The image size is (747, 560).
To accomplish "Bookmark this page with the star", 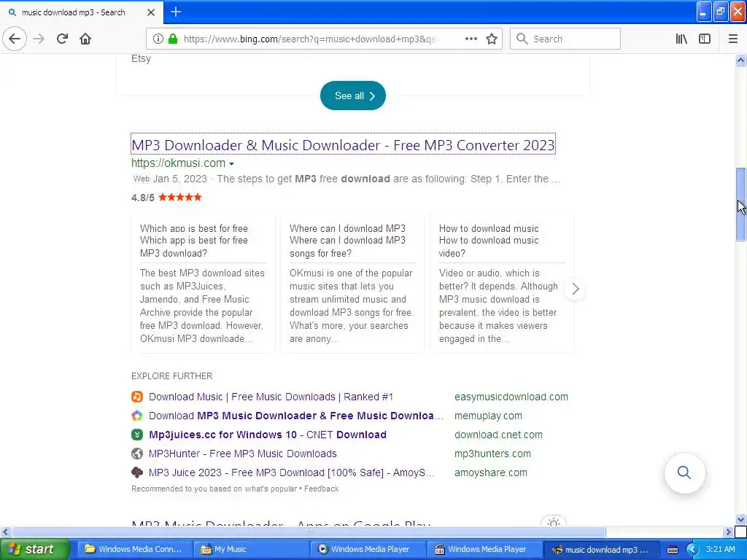I will coord(492,39).
